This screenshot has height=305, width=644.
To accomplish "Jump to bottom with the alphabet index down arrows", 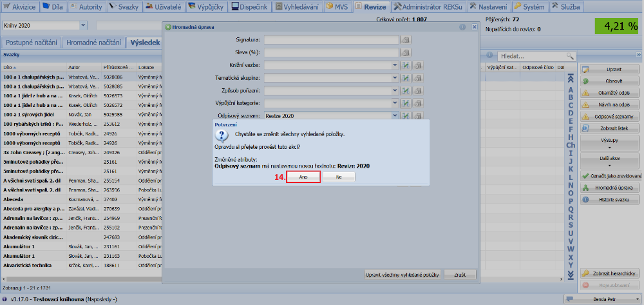I will [x=570, y=275].
